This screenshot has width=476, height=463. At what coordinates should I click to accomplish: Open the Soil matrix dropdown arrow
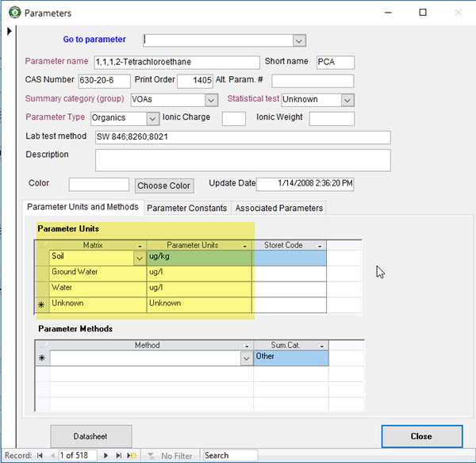(x=140, y=258)
